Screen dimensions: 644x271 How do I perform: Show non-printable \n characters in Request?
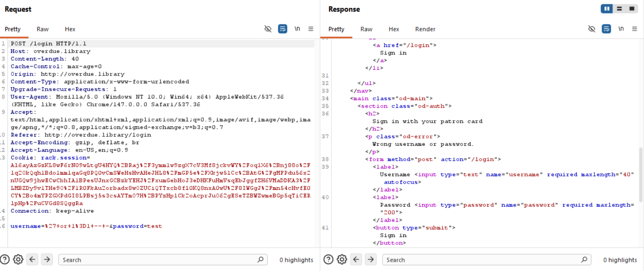297,29
